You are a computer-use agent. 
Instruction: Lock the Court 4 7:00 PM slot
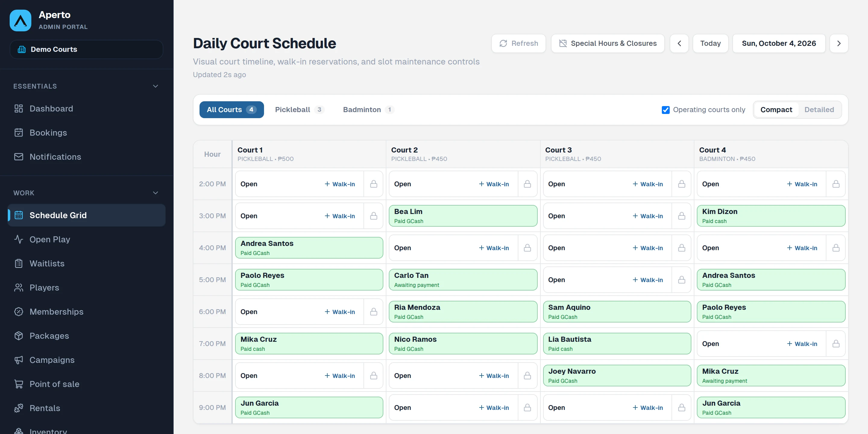coord(836,344)
